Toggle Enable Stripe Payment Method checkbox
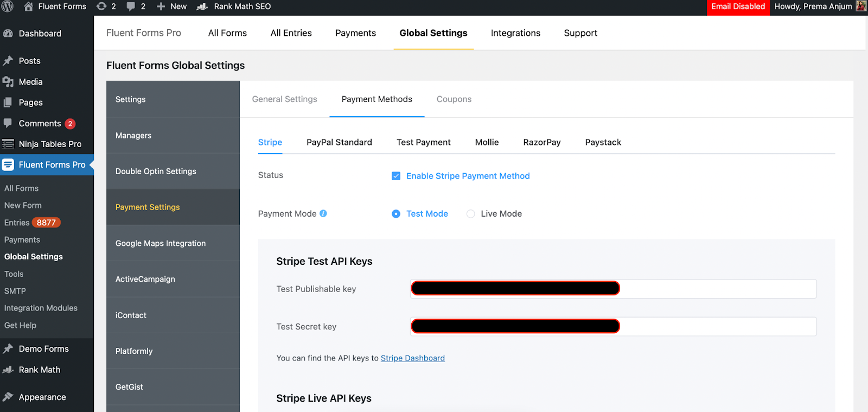Image resolution: width=868 pixels, height=412 pixels. click(396, 176)
